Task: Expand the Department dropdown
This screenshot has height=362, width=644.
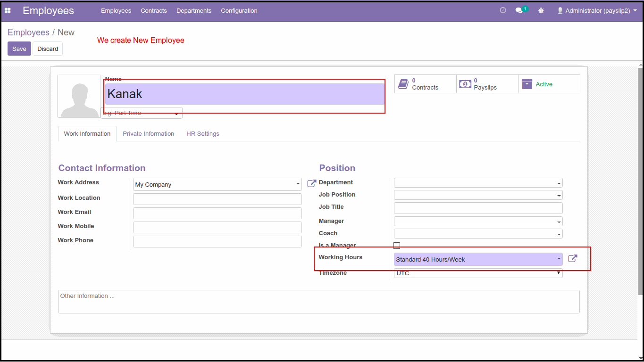Action: click(x=559, y=183)
